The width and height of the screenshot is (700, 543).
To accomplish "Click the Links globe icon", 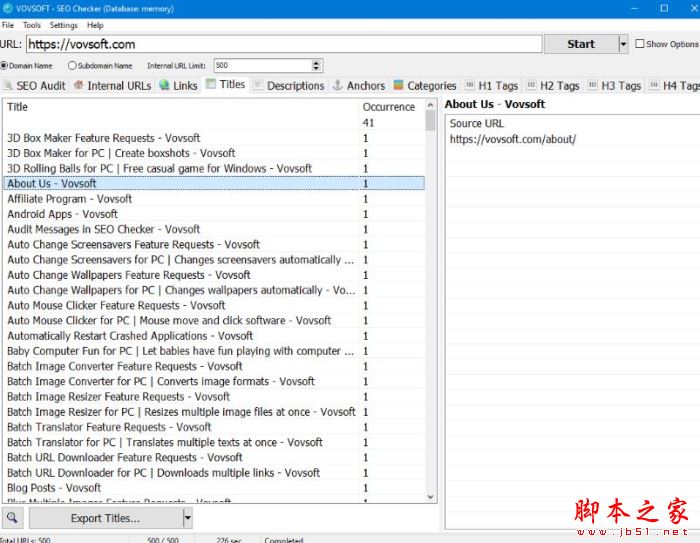I will click(x=164, y=85).
